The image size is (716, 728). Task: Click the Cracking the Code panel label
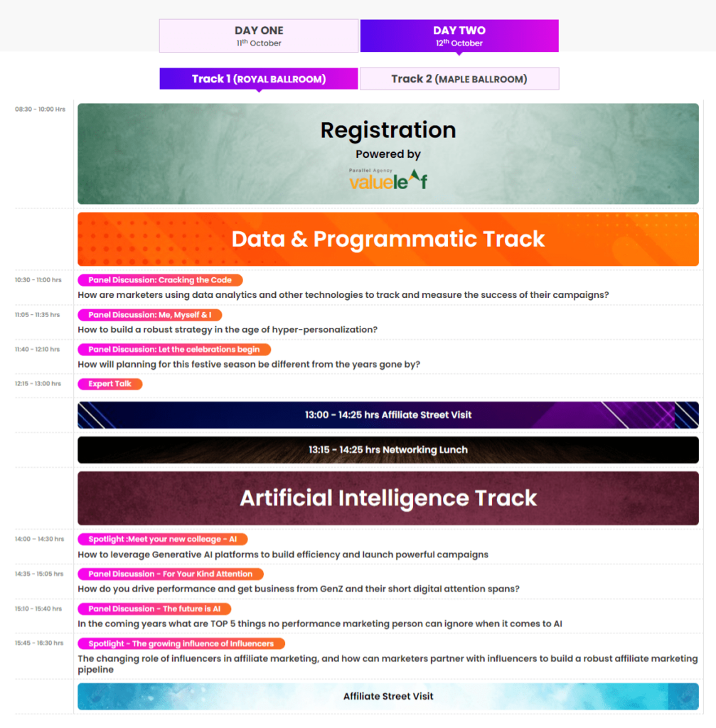click(x=160, y=280)
